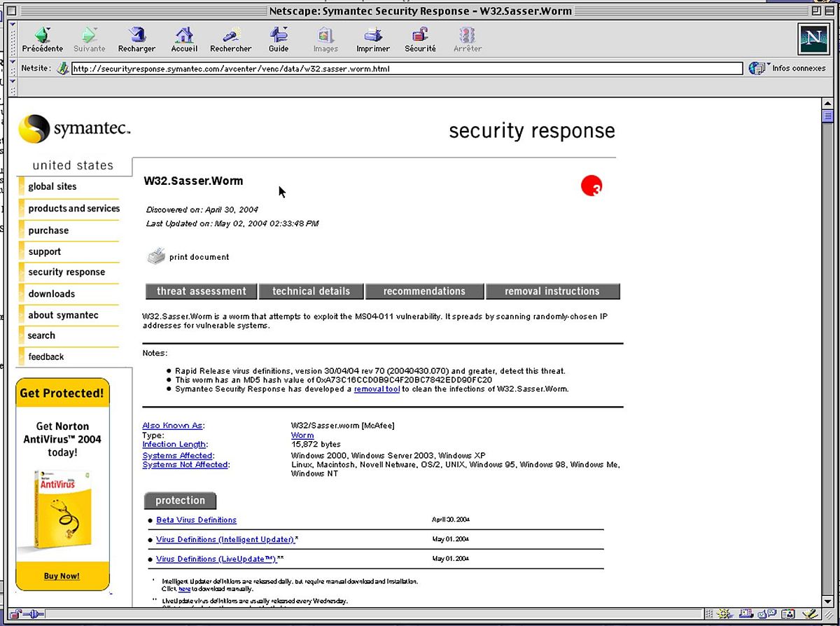
Task: Open the Guide toolbar button
Action: (x=279, y=39)
